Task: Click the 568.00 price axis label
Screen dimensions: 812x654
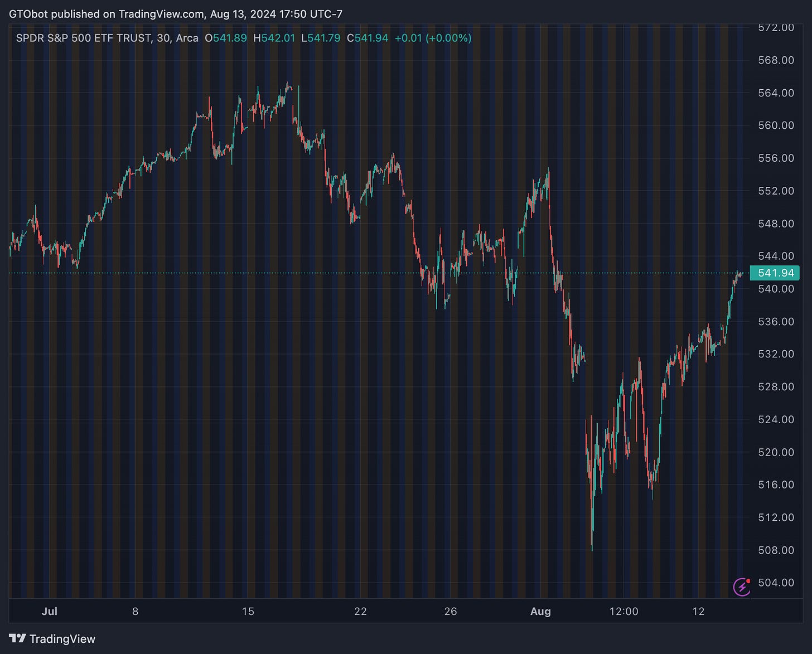Action: [x=776, y=60]
